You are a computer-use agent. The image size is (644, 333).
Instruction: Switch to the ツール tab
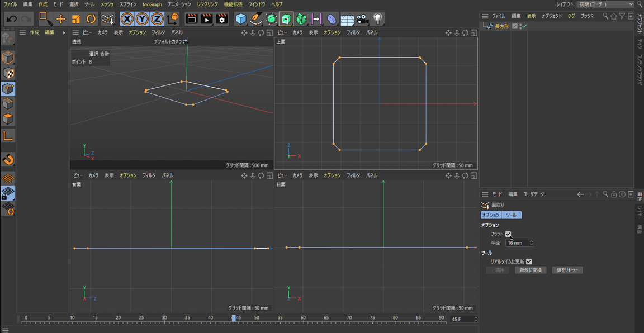tap(511, 215)
